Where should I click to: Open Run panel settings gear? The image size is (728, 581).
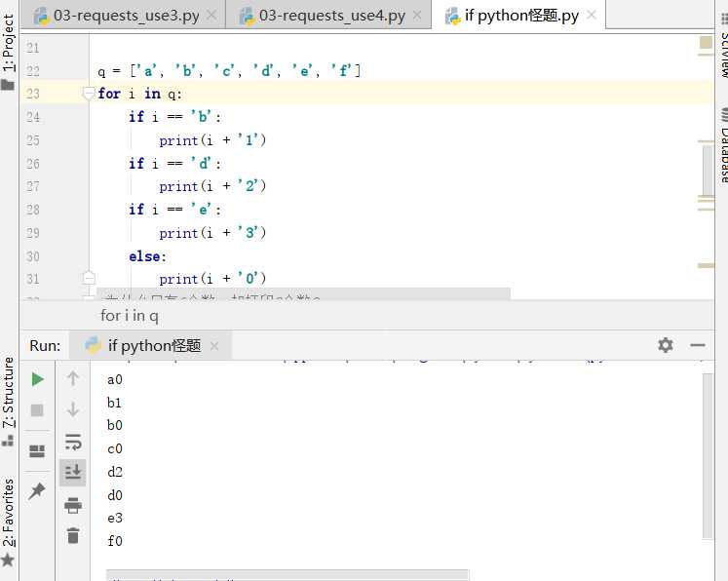(666, 345)
